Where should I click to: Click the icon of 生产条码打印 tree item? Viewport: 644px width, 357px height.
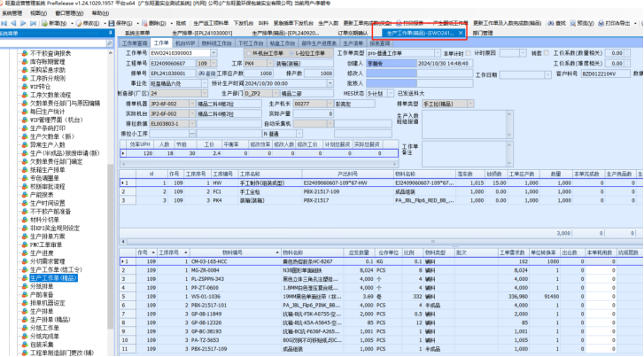pos(25,128)
